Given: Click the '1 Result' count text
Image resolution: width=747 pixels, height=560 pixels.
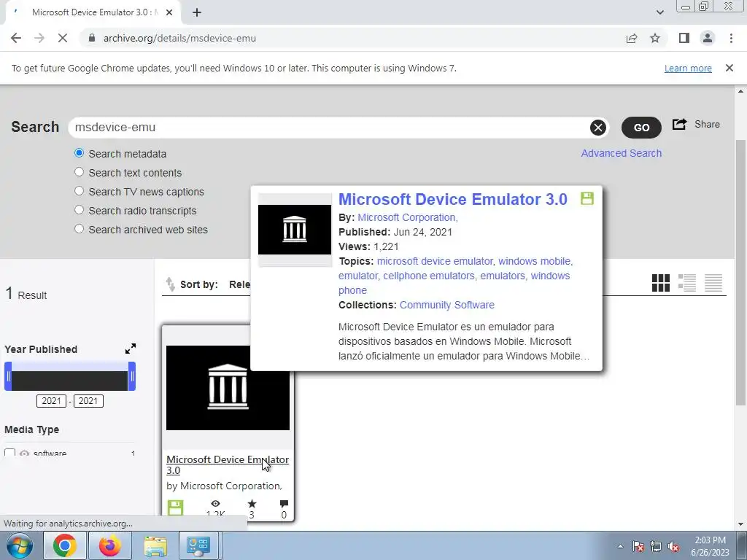Looking at the screenshot, I should [x=26, y=294].
